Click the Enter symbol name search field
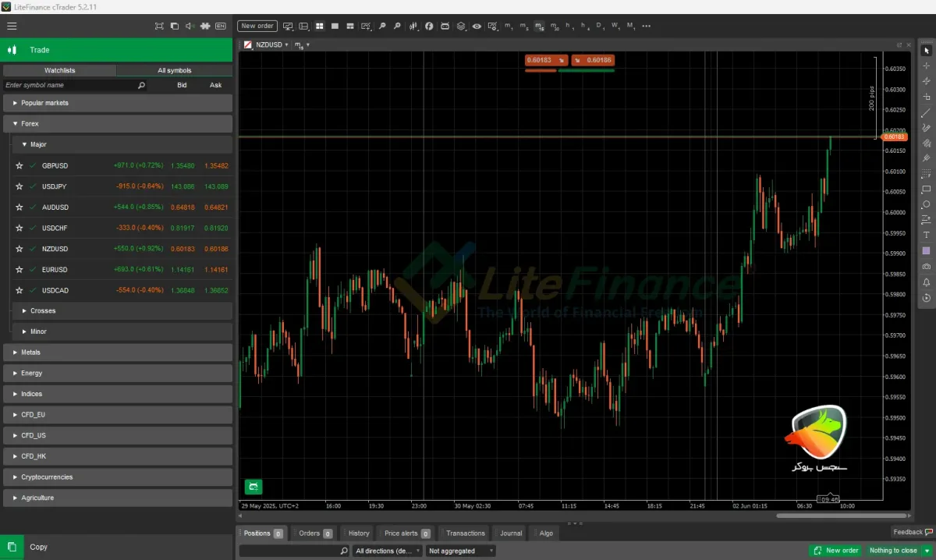 [75, 85]
